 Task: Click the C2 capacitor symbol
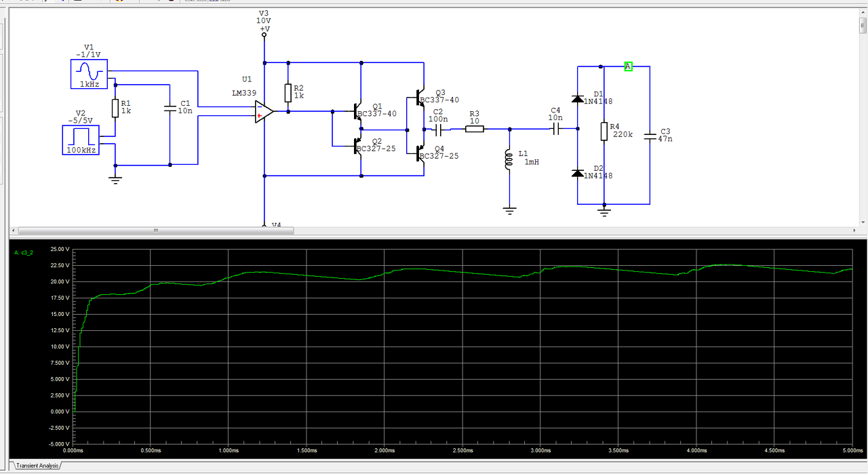(438, 128)
